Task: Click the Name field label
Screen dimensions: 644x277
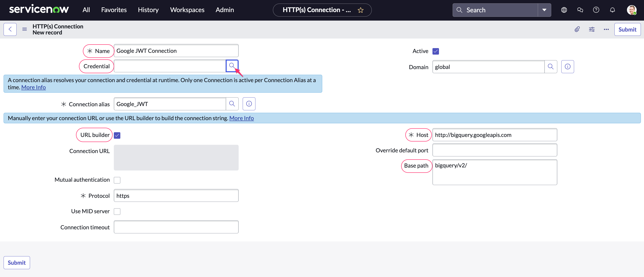Action: coord(102,51)
